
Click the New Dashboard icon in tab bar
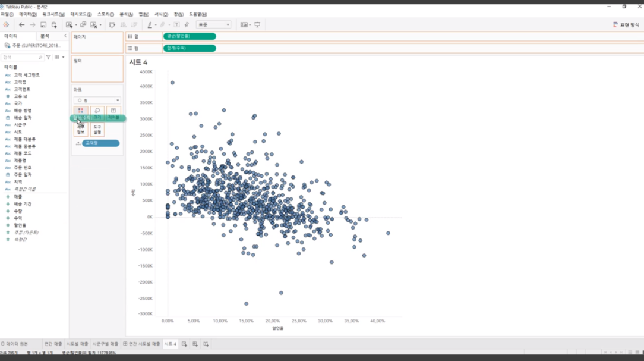coord(195,344)
